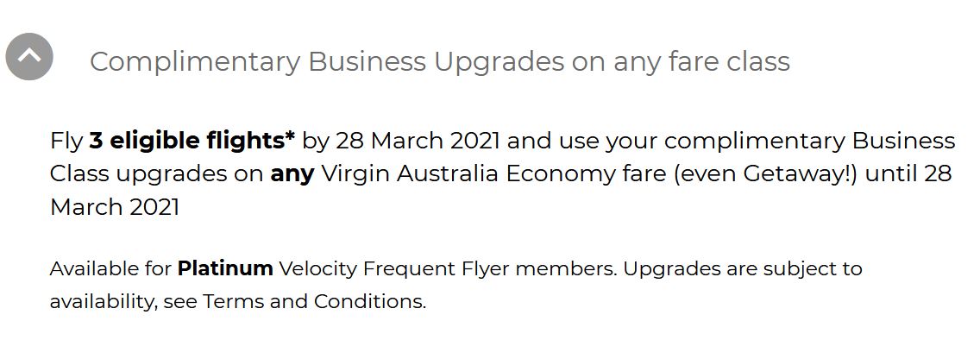Collapse the section using the up-chevron circle

(29, 57)
